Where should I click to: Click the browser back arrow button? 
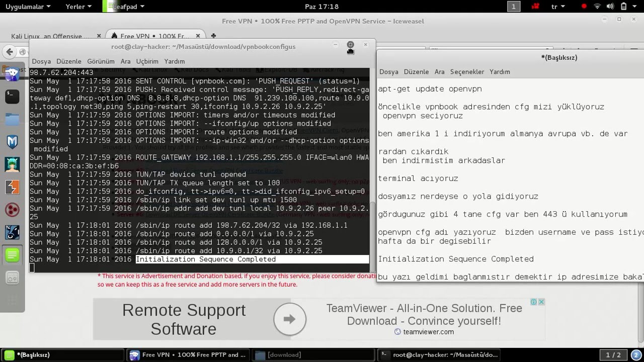(x=9, y=52)
